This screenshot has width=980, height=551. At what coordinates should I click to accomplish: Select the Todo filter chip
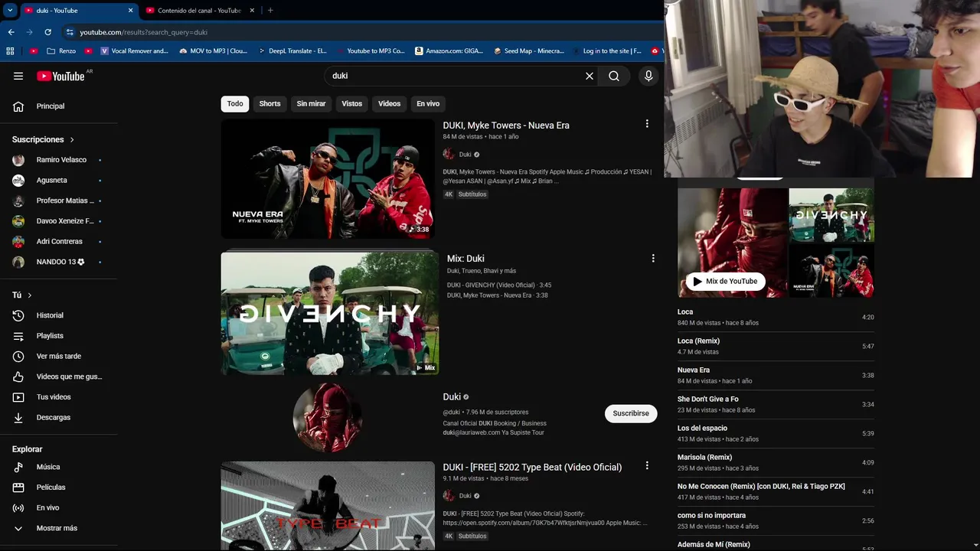[x=235, y=103]
